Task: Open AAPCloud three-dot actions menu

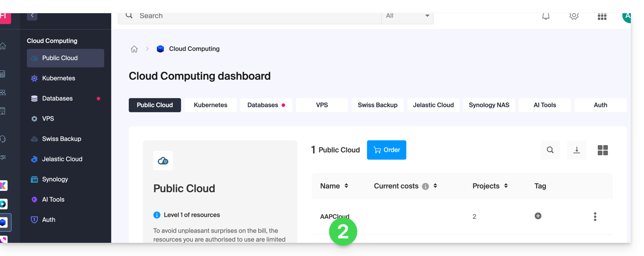Action: 595,216
